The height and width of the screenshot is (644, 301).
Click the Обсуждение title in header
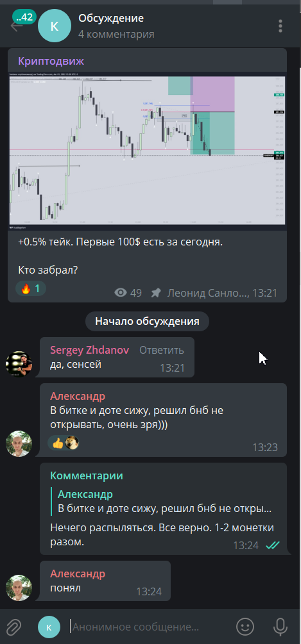coord(111,18)
